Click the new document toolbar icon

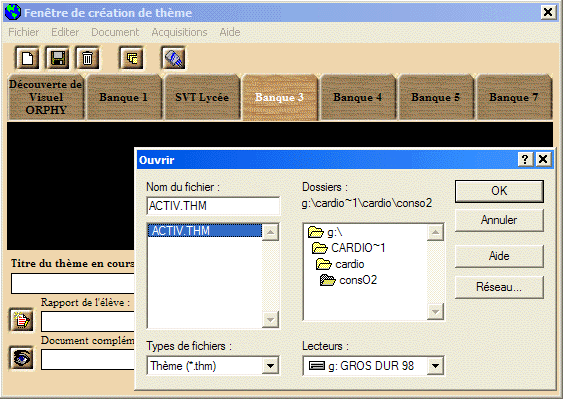[27, 58]
